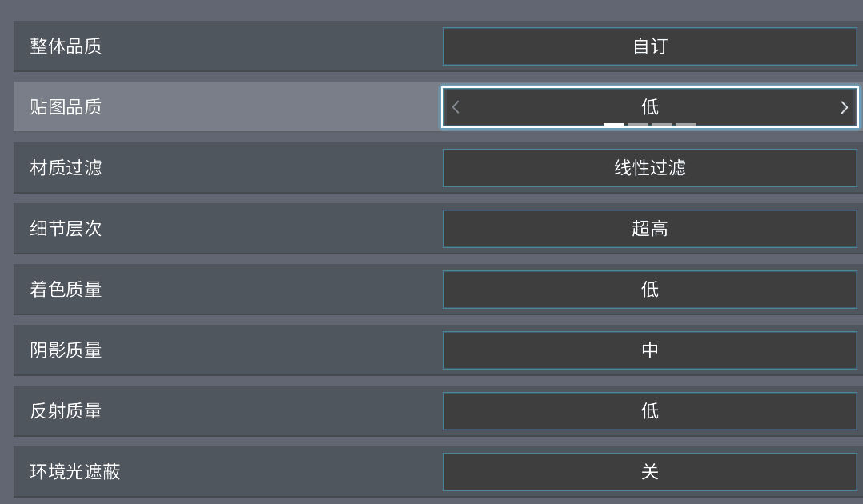The image size is (863, 504).
Task: Select the 着色质量 row label
Action: 66,290
